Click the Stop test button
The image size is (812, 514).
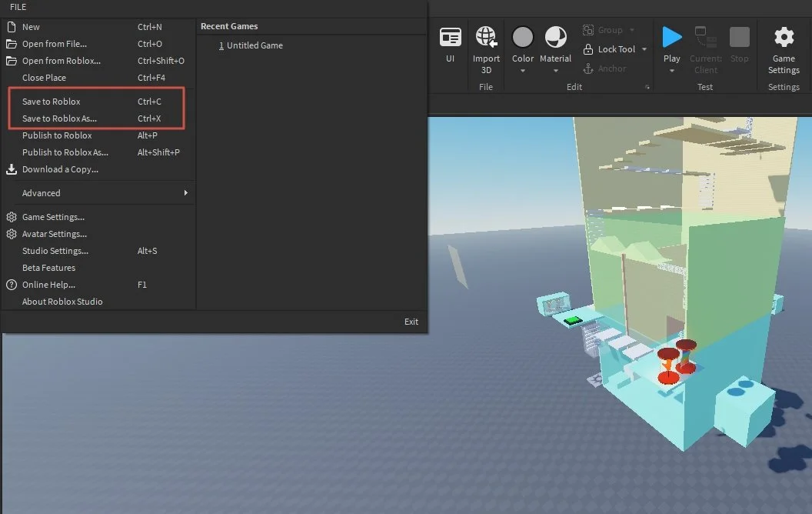coord(740,37)
